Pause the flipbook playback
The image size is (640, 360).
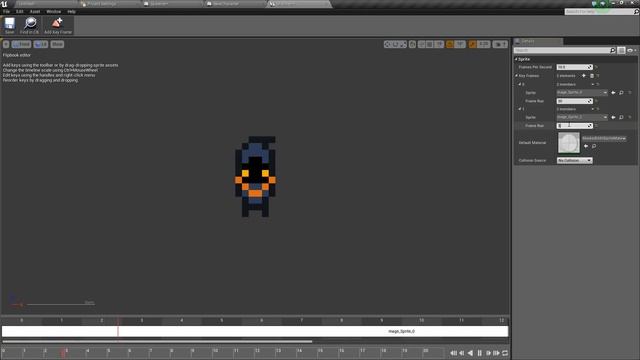pos(480,353)
